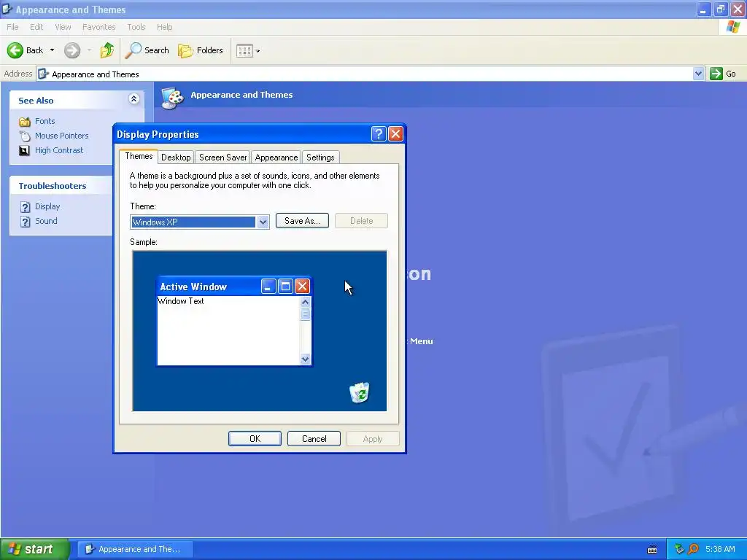Image resolution: width=747 pixels, height=560 pixels.
Task: Click the sample Active Window title bar
Action: point(234,286)
